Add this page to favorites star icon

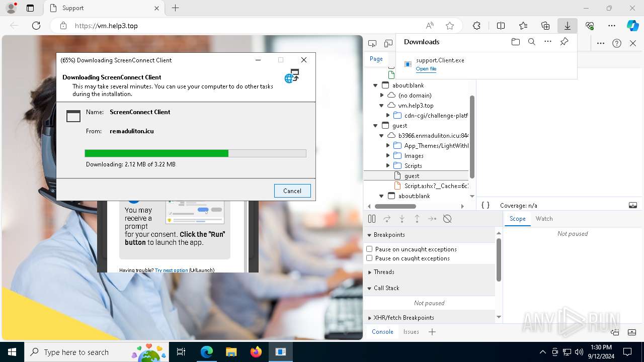[450, 26]
